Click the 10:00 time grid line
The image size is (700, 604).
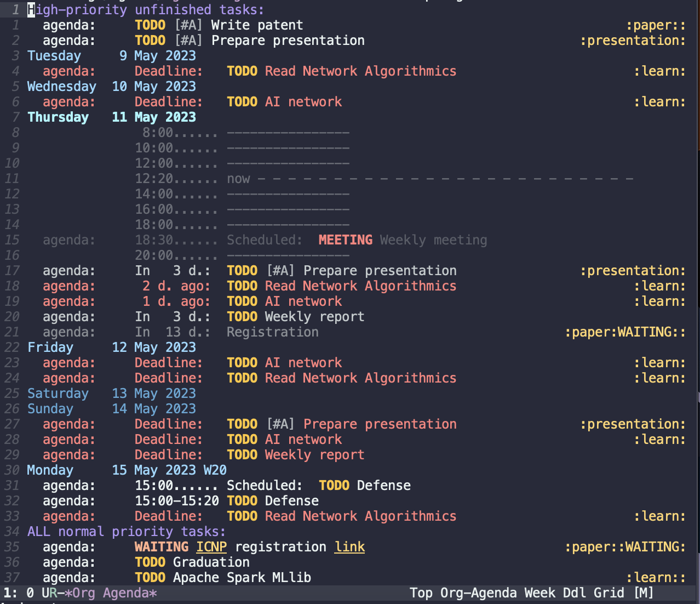click(x=242, y=148)
